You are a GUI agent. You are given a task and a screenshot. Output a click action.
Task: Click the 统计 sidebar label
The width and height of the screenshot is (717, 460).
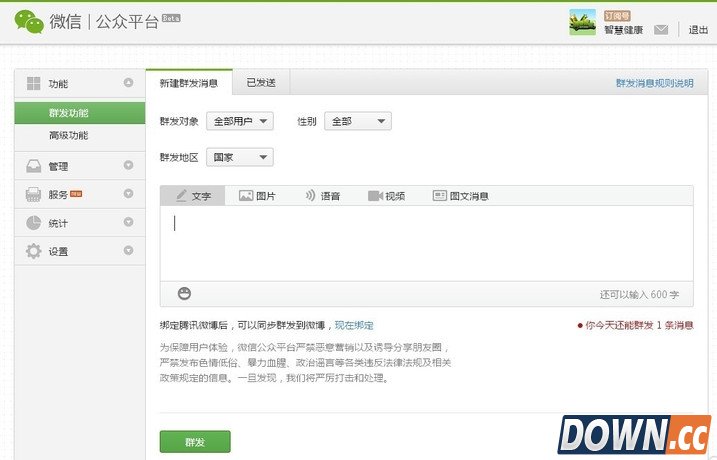[x=58, y=223]
